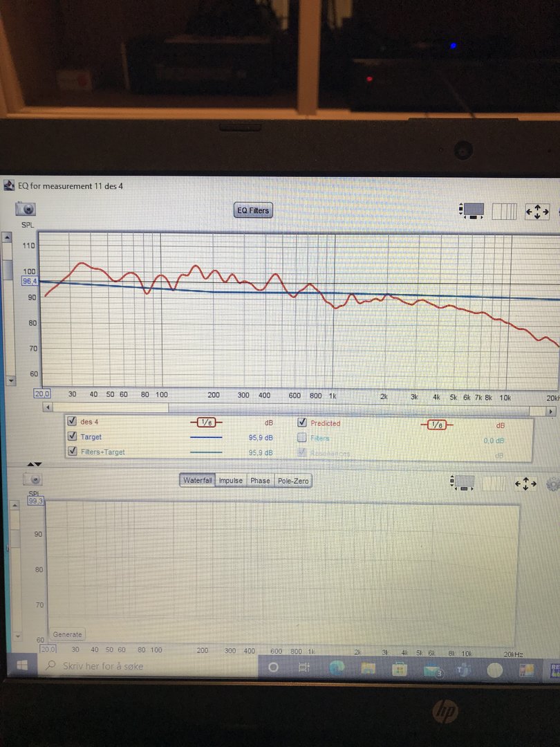Switch to the Pole-Zero tab
Viewport: 560px width, 747px height.
tap(293, 481)
